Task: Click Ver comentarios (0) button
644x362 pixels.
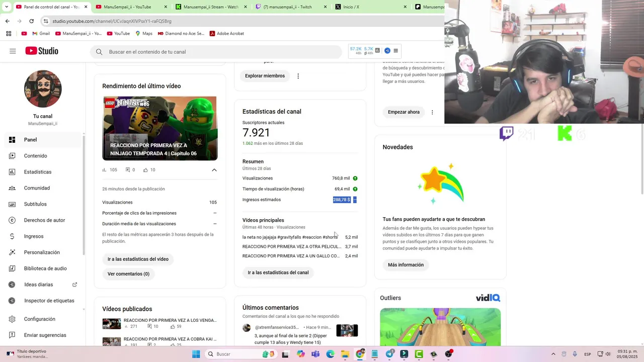Action: pyautogui.click(x=128, y=274)
